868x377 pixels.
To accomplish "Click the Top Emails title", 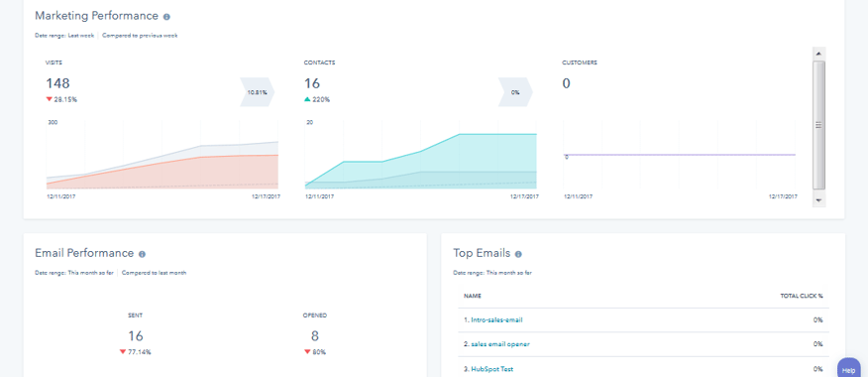I will pyautogui.click(x=482, y=253).
